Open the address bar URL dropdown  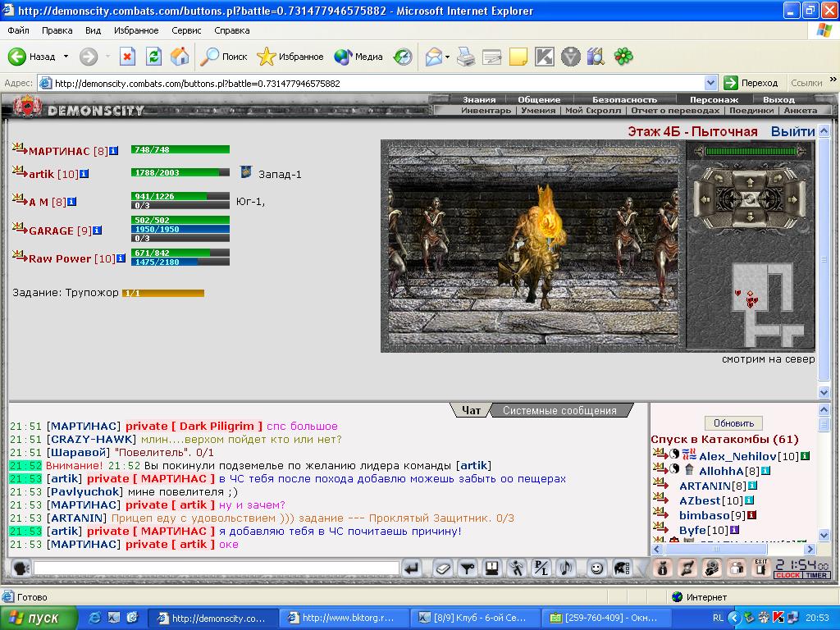click(x=710, y=83)
